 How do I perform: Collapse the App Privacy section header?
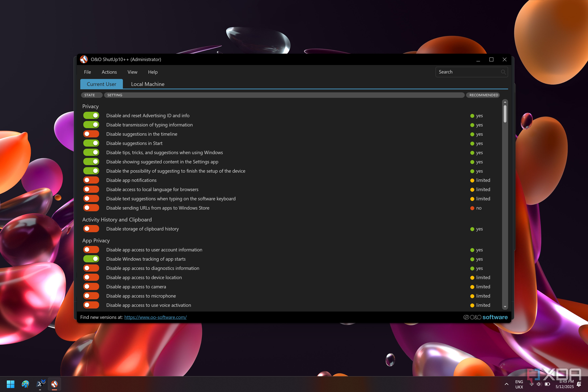tap(96, 240)
